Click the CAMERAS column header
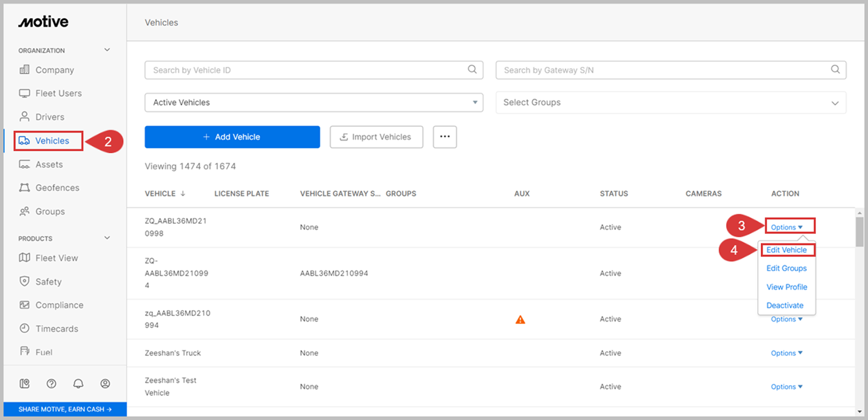 (703, 193)
